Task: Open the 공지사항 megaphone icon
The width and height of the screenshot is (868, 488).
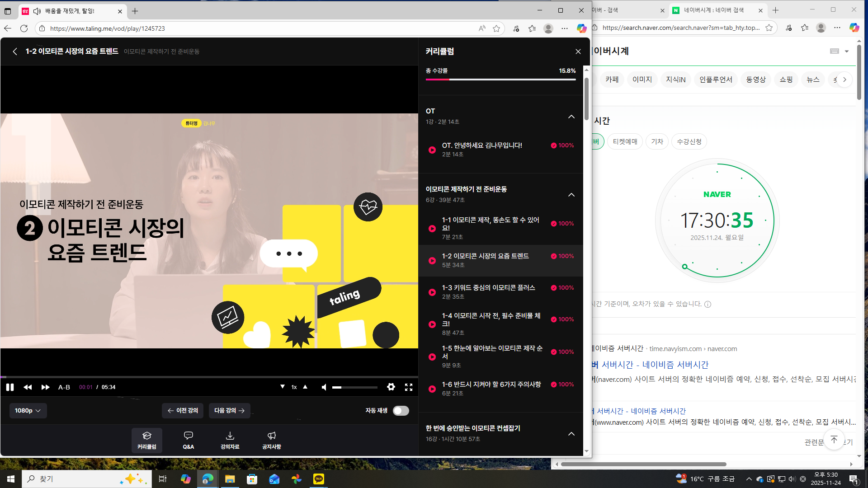Action: [271, 440]
